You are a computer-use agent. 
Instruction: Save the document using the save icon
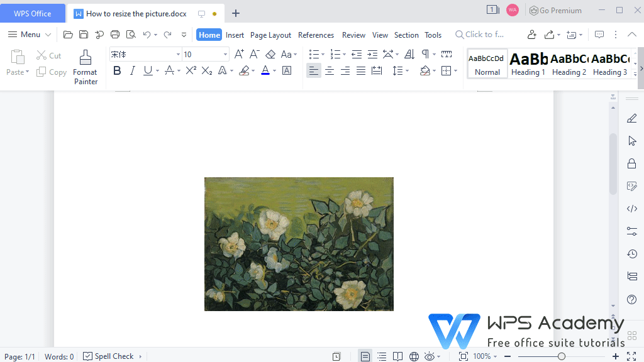click(x=84, y=35)
